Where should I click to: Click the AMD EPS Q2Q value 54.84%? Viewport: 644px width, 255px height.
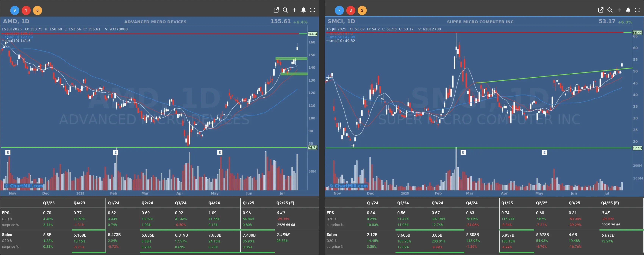click(249, 219)
